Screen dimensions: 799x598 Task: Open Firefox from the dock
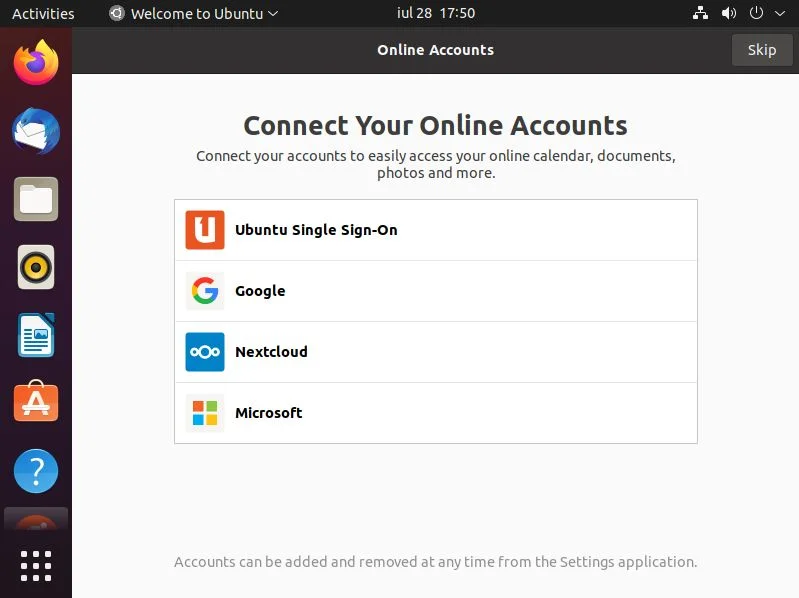(36, 62)
